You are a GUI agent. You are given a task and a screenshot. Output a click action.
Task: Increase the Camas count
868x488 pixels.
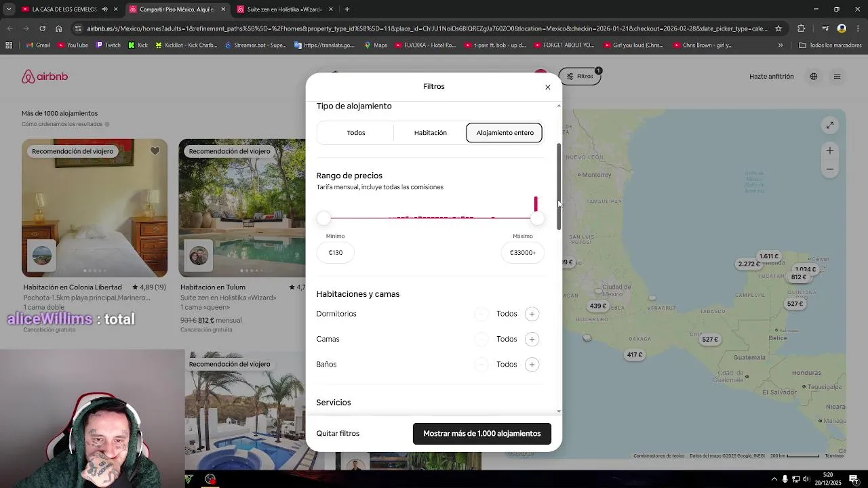click(x=532, y=339)
